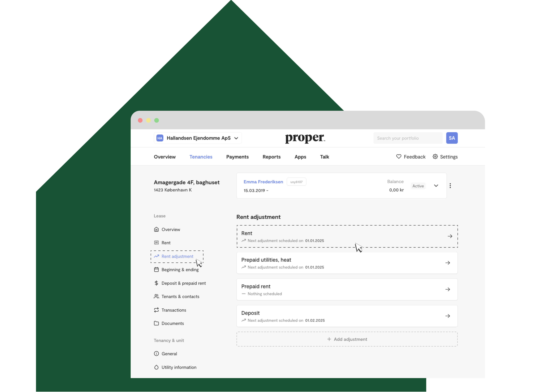Click the Feedback heart icon
Screen dimensions: 560x392
399,157
